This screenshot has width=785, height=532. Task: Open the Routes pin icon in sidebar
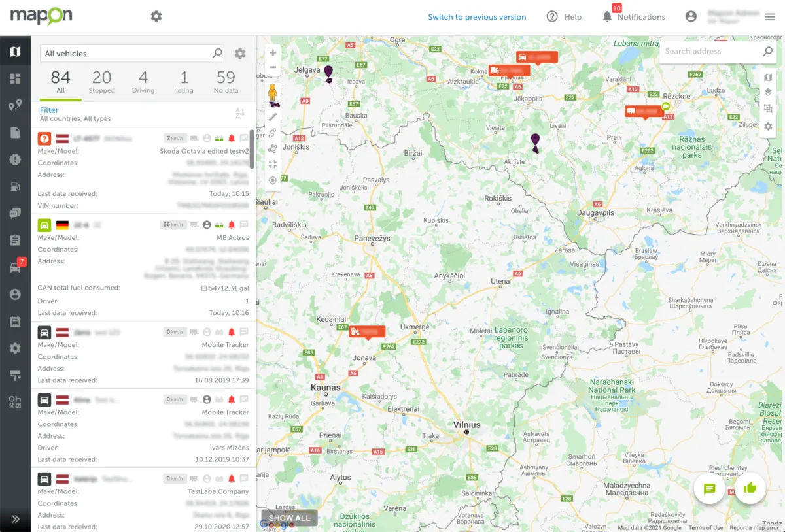tap(15, 106)
